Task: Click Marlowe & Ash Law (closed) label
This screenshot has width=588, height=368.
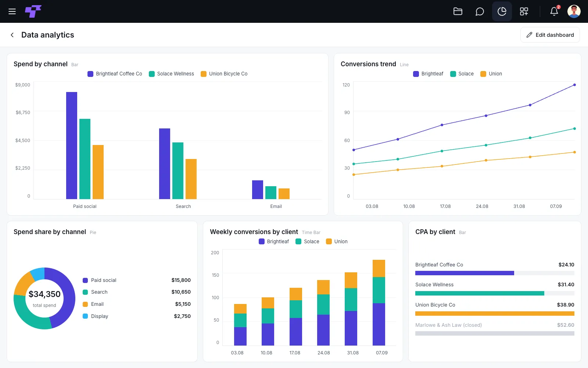Action: pyautogui.click(x=448, y=325)
